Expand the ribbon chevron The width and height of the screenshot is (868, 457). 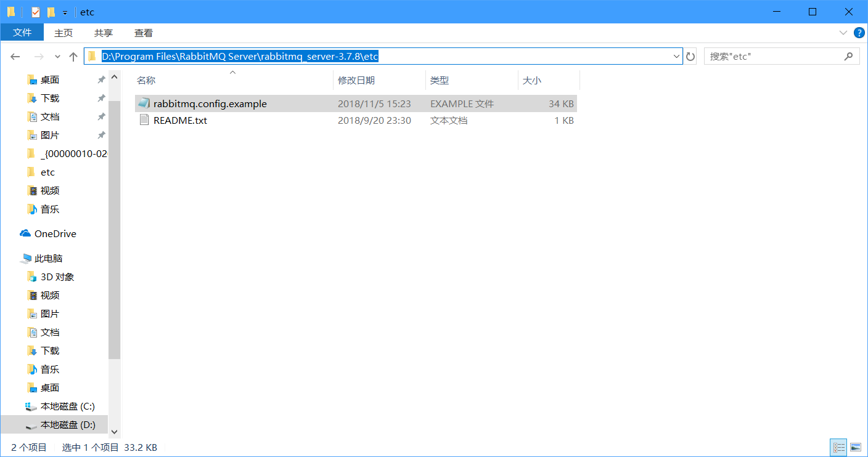pos(843,33)
